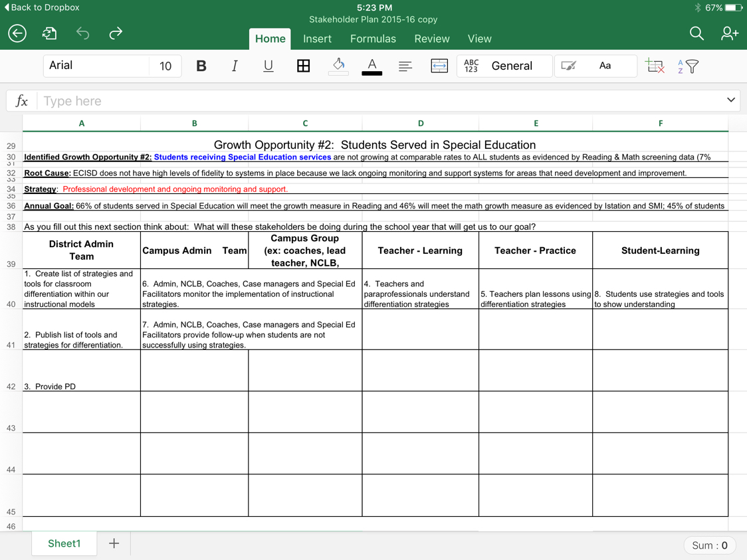Image resolution: width=747 pixels, height=560 pixels.
Task: Open the cell borders icon
Action: 303,66
